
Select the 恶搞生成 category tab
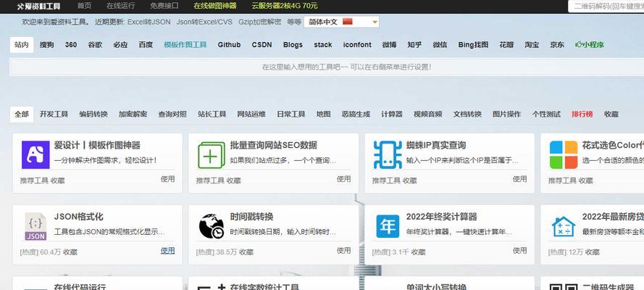click(x=356, y=115)
